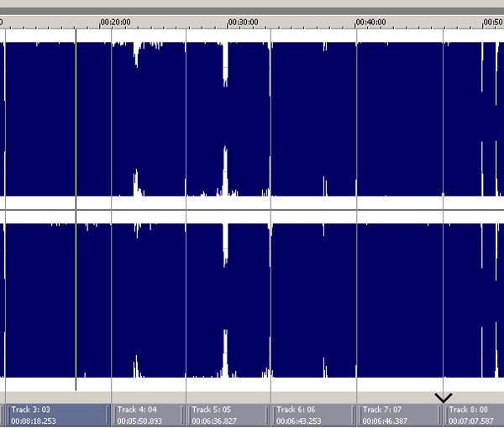Click the Track 6 duration 00:06:43.253

(298, 420)
